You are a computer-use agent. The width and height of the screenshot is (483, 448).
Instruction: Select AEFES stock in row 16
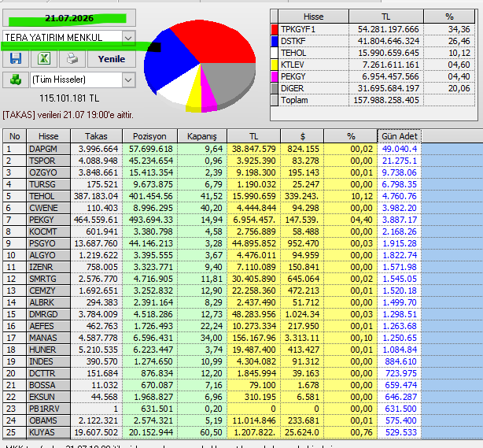coord(48,327)
